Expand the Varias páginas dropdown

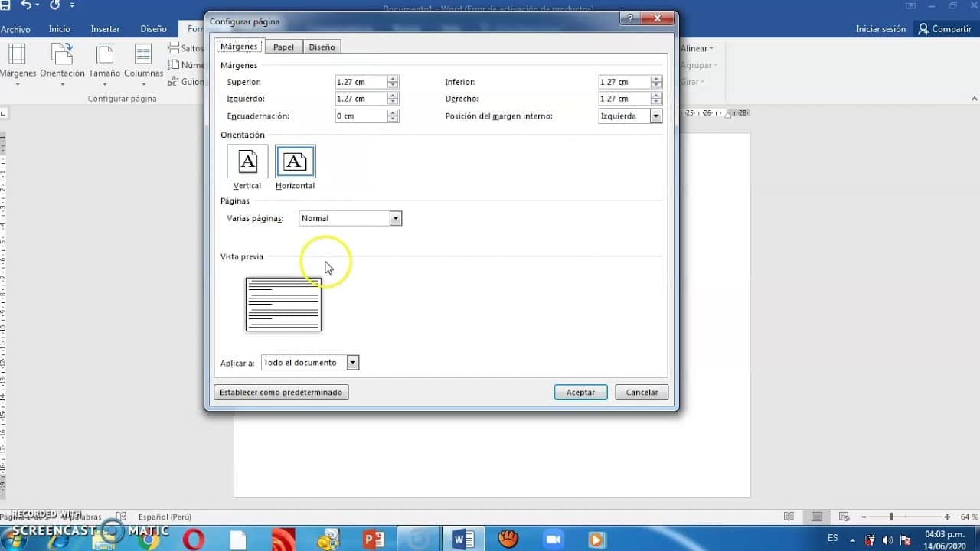pyautogui.click(x=395, y=218)
